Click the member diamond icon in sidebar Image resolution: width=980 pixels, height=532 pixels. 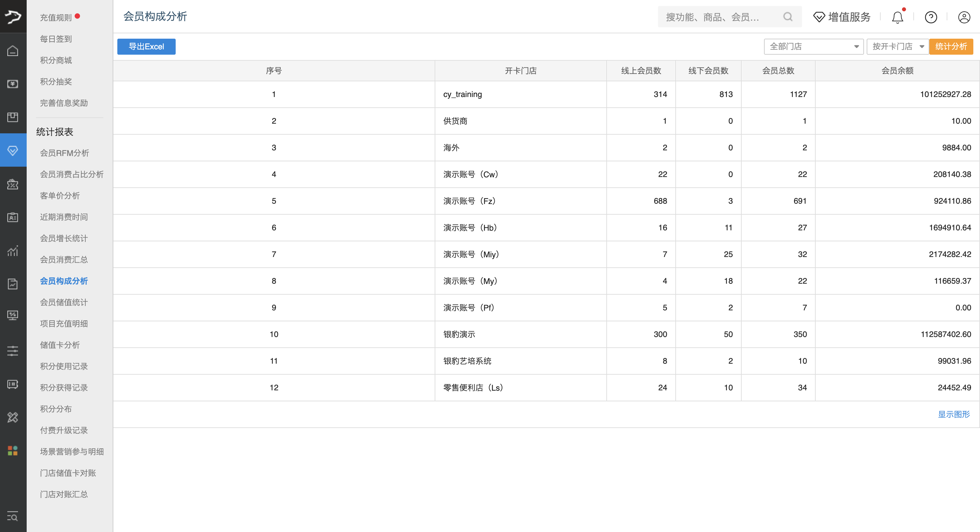point(13,150)
